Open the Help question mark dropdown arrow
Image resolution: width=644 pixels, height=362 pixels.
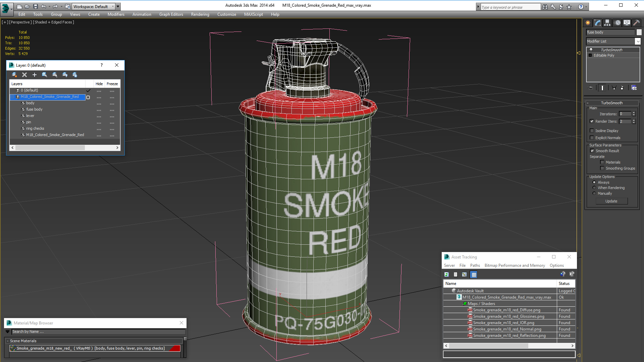pyautogui.click(x=586, y=7)
